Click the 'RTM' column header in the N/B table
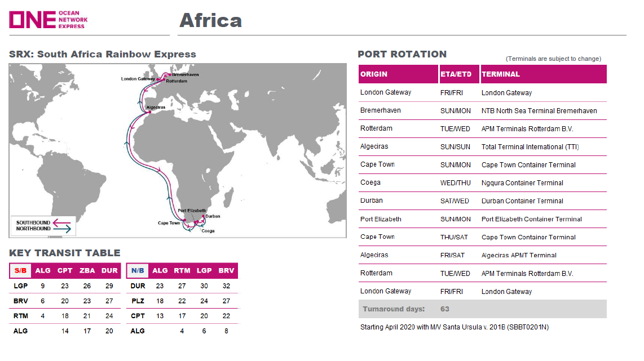Image resolution: width=644 pixels, height=361 pixels. click(x=182, y=271)
